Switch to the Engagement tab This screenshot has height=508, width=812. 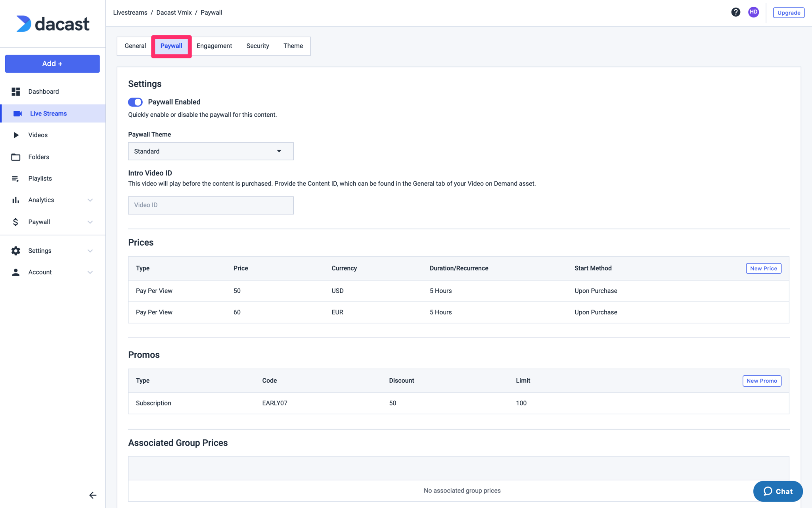pyautogui.click(x=214, y=46)
